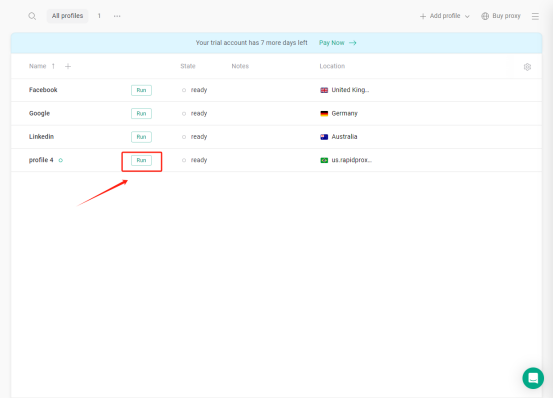Open the hamburger menu icon
This screenshot has width=554, height=398.
535,16
